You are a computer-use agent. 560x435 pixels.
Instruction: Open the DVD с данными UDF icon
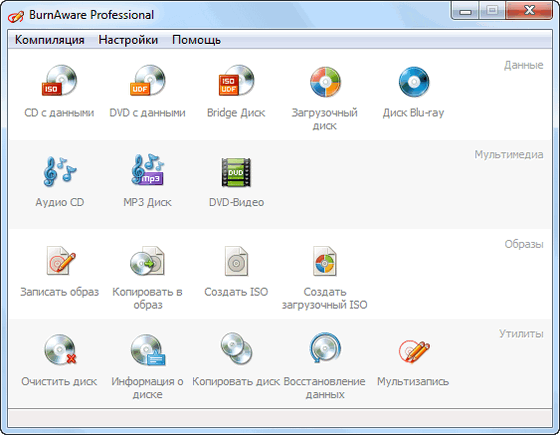pos(148,81)
